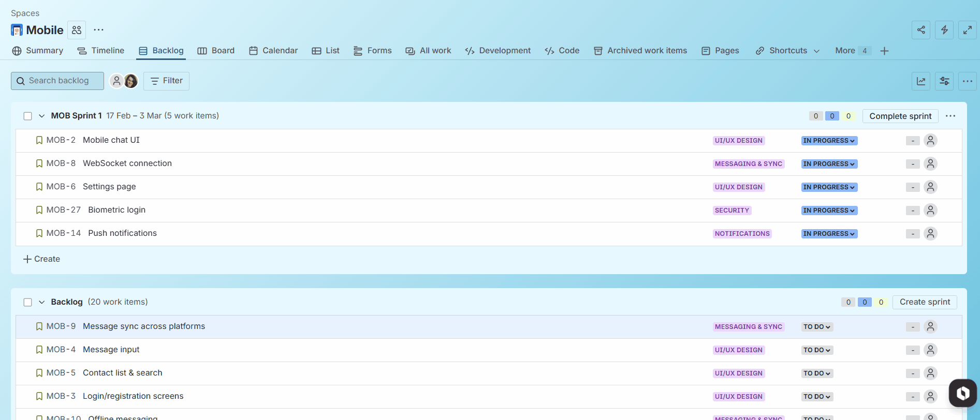Open TO DO status dropdown for MOB-4
980x420 pixels.
817,350
